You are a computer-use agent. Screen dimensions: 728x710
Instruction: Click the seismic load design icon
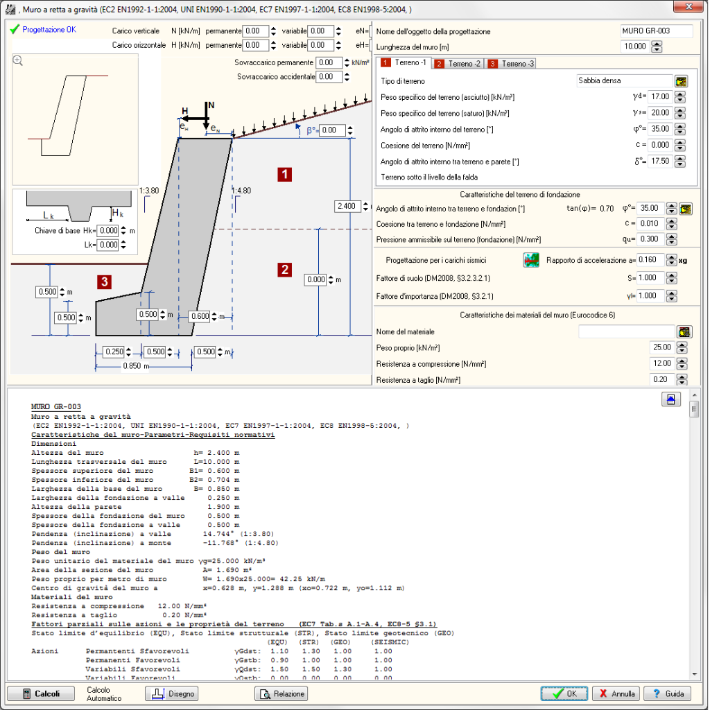click(x=531, y=260)
